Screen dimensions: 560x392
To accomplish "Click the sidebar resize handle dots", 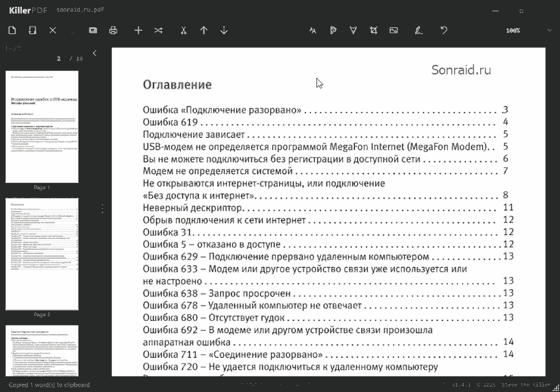I will pyautogui.click(x=102, y=208).
